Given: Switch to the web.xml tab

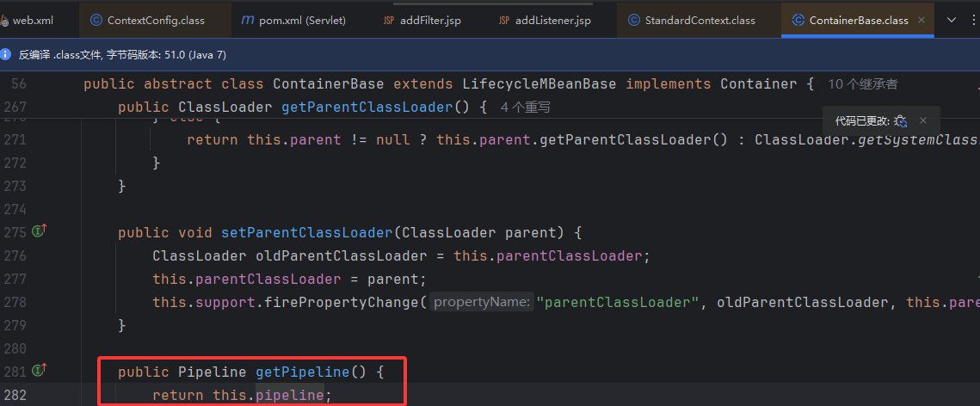Looking at the screenshot, I should (x=32, y=20).
